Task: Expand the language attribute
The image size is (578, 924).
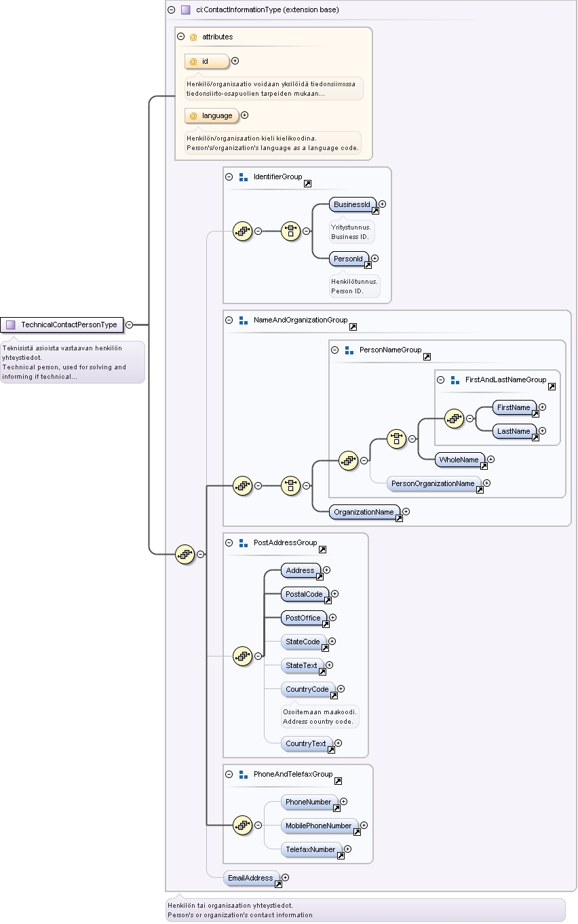Action: 245,115
